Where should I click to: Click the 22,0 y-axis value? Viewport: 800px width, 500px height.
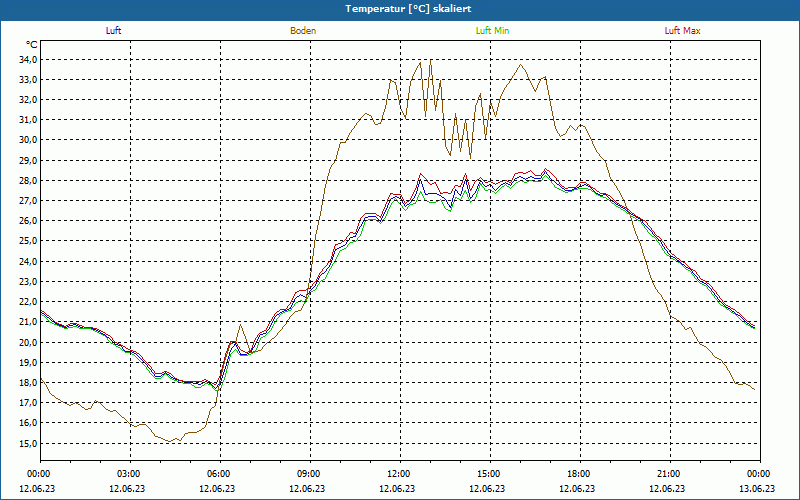pos(28,302)
